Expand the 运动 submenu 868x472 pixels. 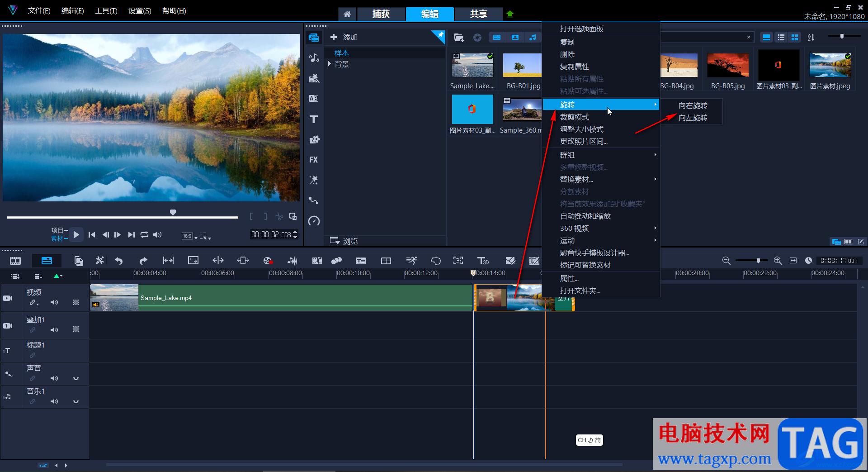pos(601,240)
